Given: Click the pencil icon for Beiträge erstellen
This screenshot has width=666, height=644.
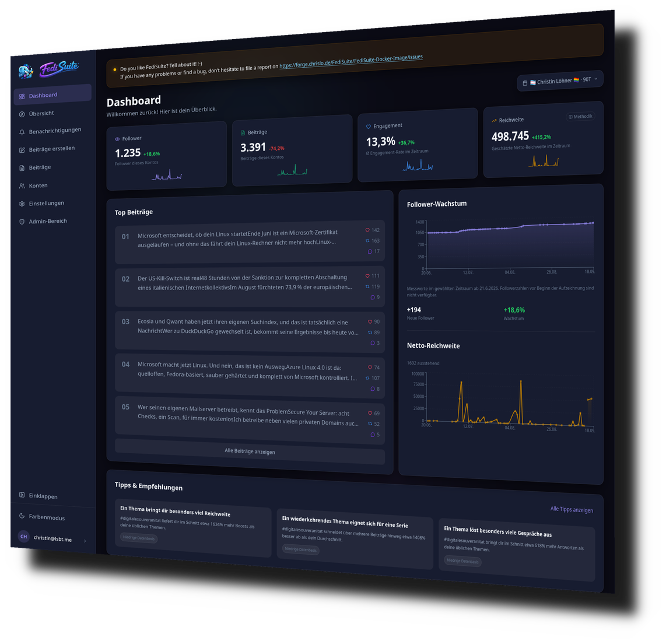Looking at the screenshot, I should (22, 150).
